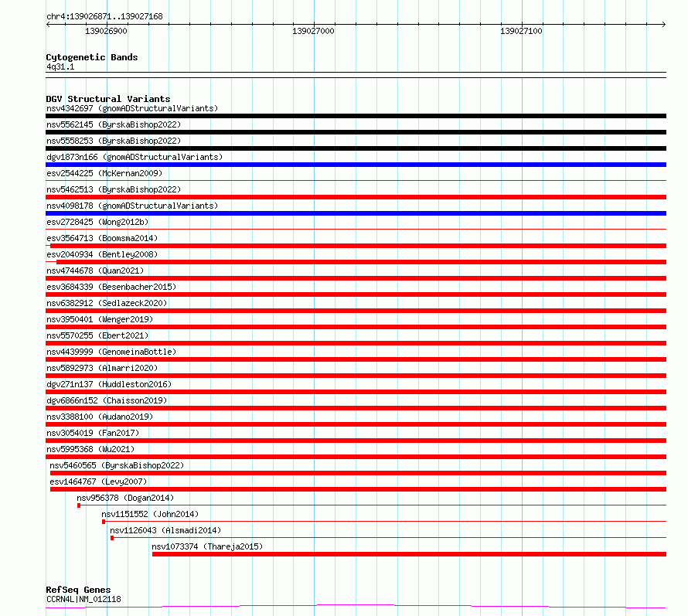The height and width of the screenshot is (616, 688).
Task: Select nsv3054019 Fan2017 label
Action: (x=93, y=433)
